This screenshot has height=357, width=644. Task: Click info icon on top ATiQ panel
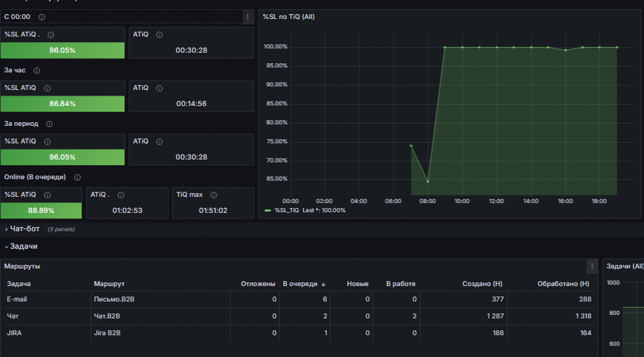click(x=160, y=35)
